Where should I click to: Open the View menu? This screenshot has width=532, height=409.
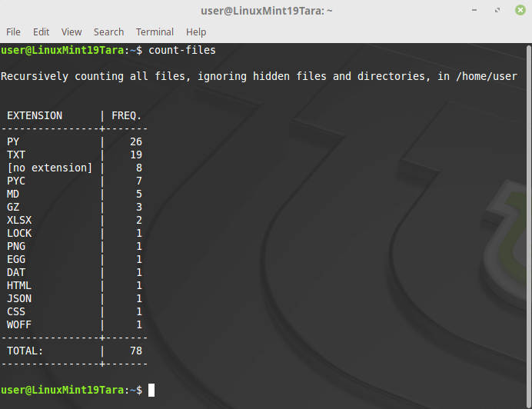(x=71, y=32)
